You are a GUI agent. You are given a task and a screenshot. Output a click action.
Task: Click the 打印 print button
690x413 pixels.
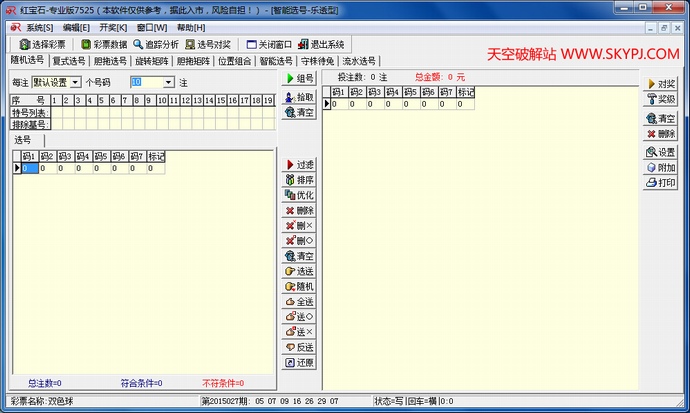661,184
